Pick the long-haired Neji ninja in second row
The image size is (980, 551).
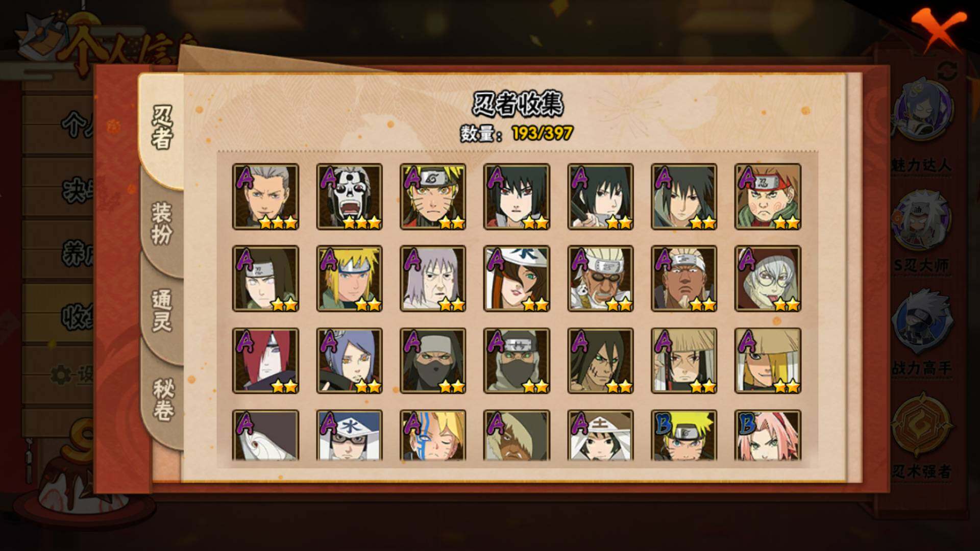(265, 279)
